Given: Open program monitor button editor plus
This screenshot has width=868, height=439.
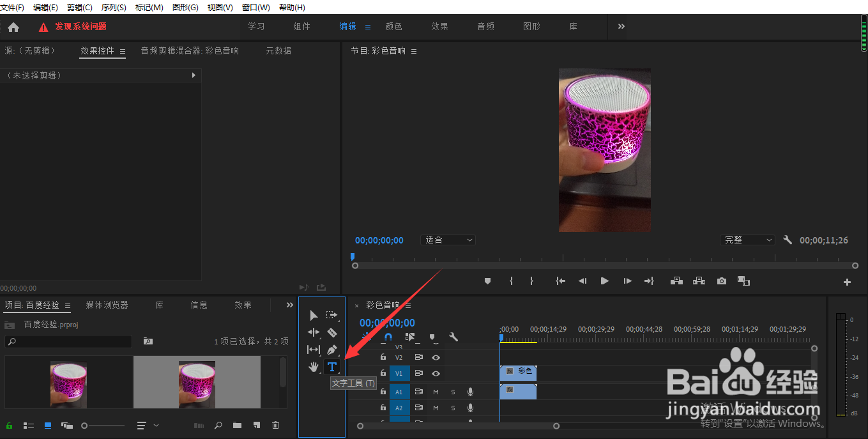Looking at the screenshot, I should [x=848, y=282].
